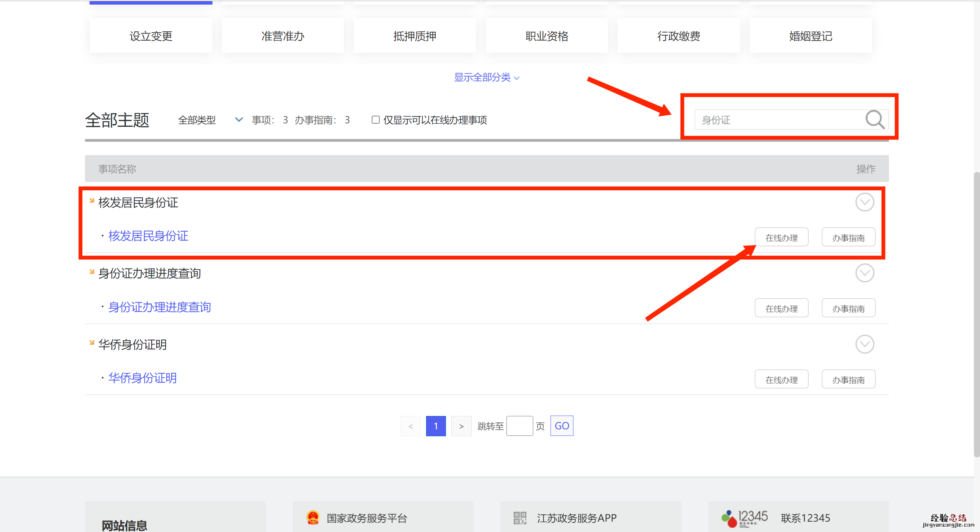The width and height of the screenshot is (980, 532).
Task: Click the QR code 江苏政务服务APP icon
Action: 520,518
